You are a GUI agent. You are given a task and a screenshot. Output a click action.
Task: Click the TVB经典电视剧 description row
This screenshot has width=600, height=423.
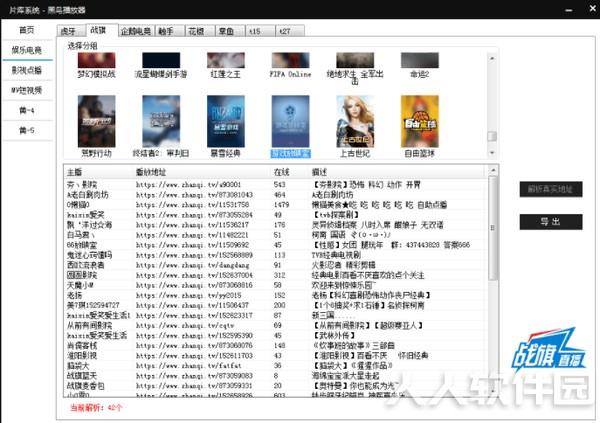[276, 255]
